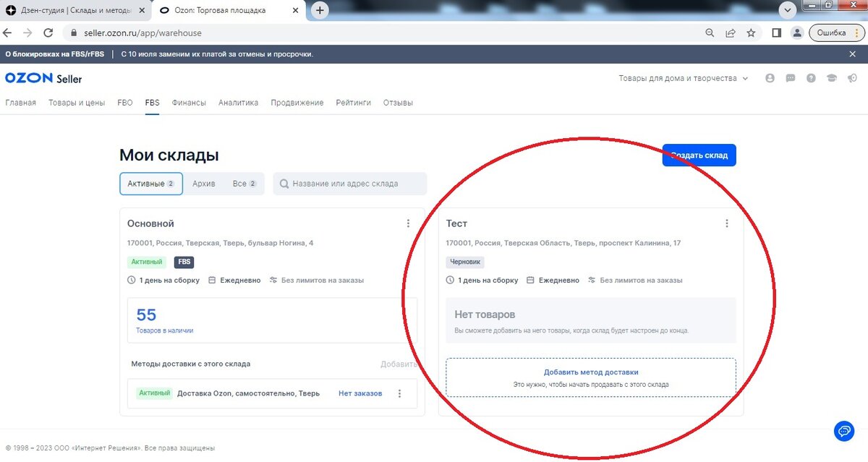Switch to the Дзен-студия browser tab

77,11
